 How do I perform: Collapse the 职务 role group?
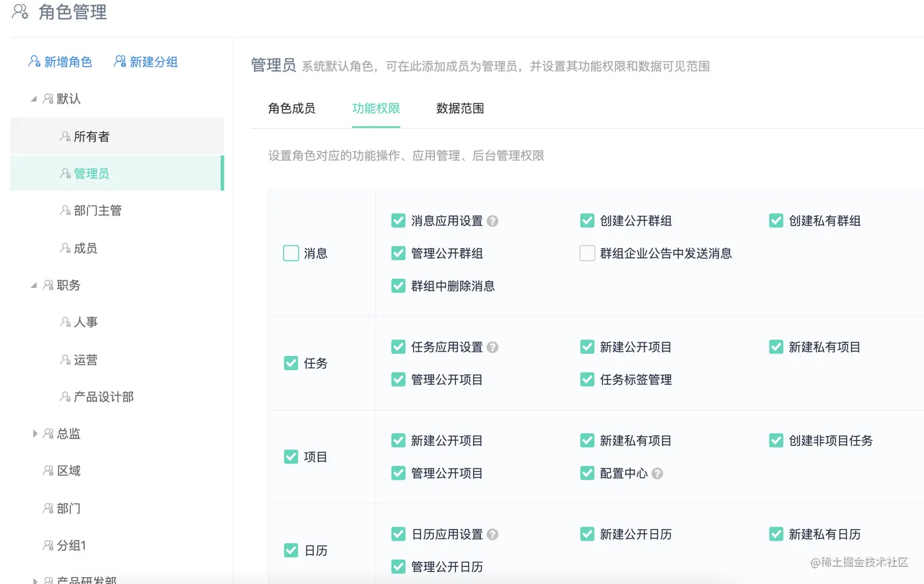pyautogui.click(x=34, y=285)
